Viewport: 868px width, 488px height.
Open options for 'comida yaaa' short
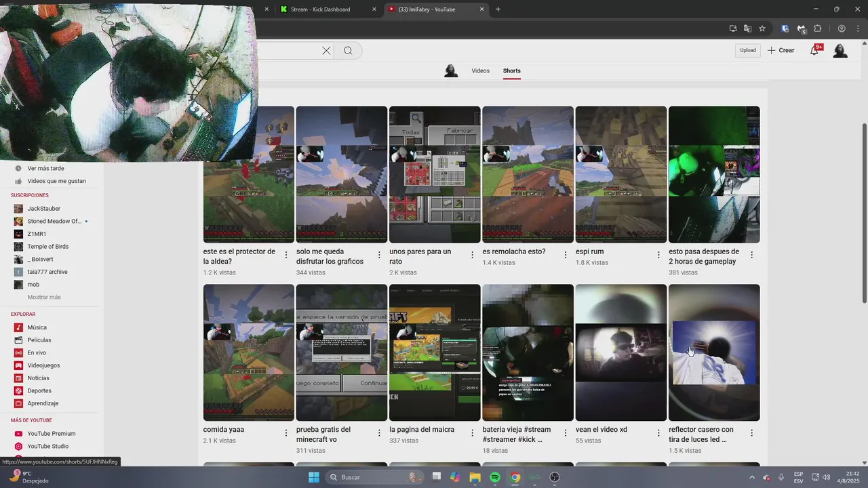click(x=286, y=433)
